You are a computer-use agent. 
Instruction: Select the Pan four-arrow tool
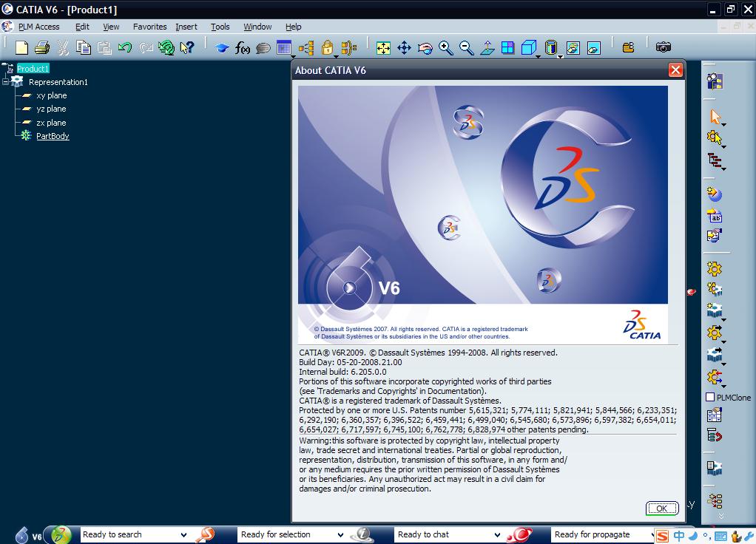coord(404,48)
